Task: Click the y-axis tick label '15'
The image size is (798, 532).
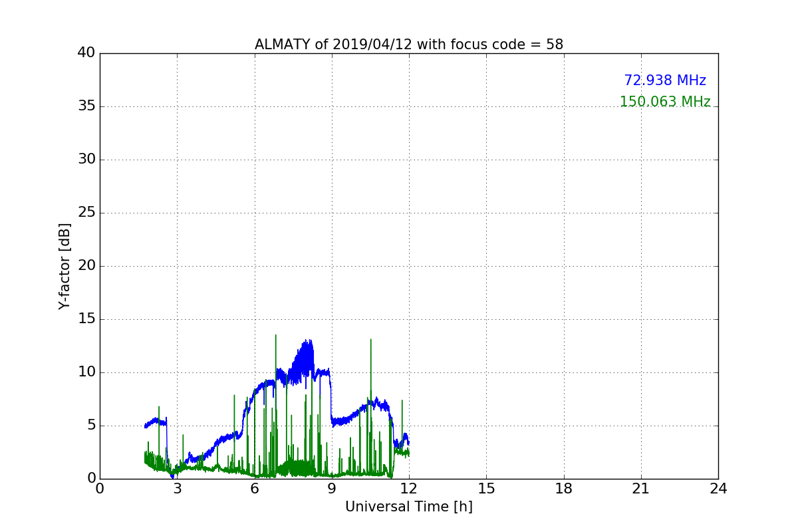Action: coord(86,319)
